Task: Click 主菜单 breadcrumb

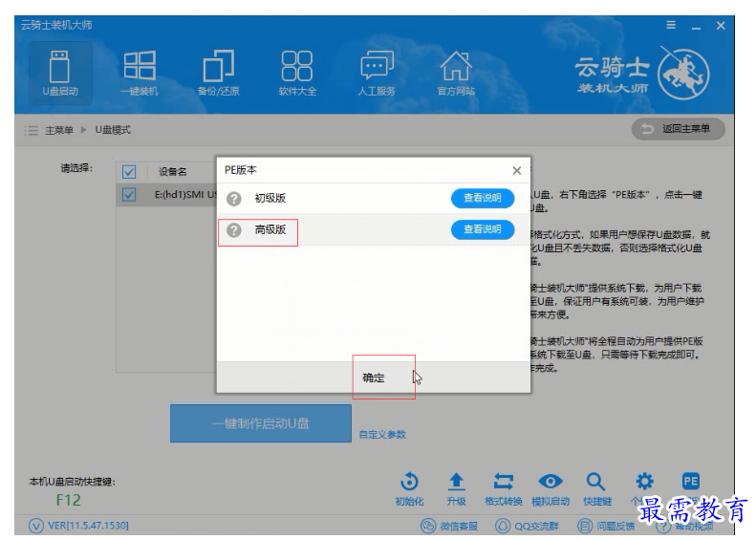Action: point(59,130)
